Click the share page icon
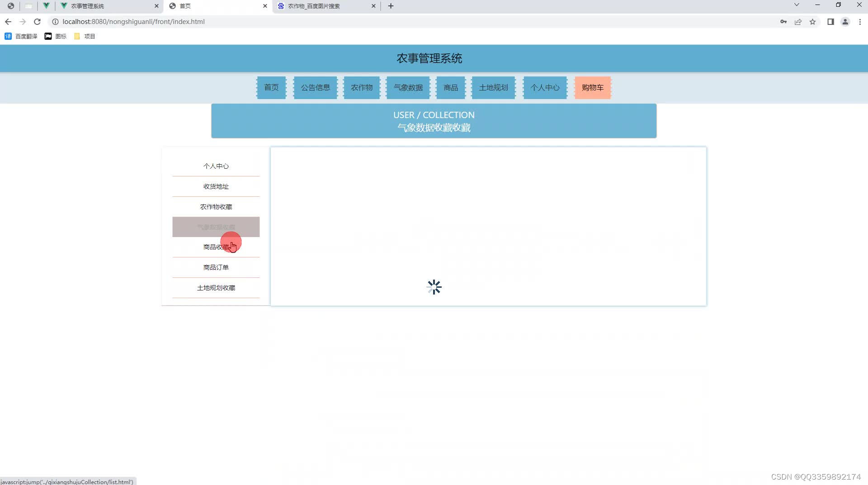Viewport: 868px width, 485px height. pyautogui.click(x=798, y=22)
